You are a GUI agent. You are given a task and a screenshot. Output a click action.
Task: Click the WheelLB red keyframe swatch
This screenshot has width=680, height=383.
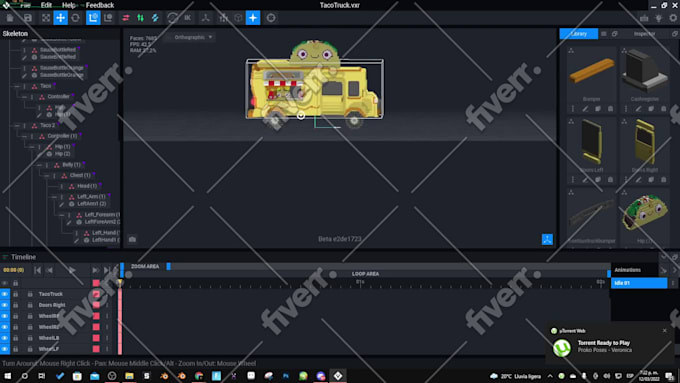tap(96, 338)
